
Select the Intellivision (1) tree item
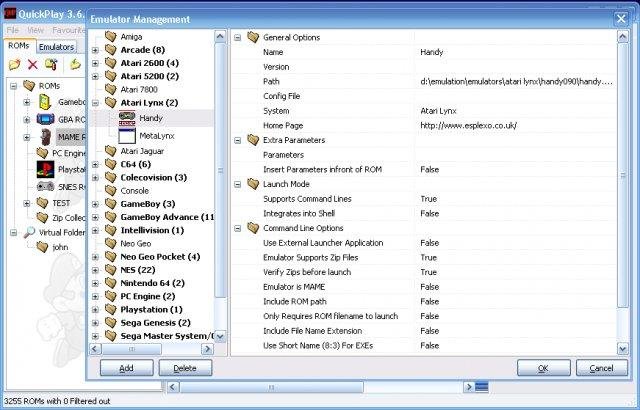click(152, 230)
